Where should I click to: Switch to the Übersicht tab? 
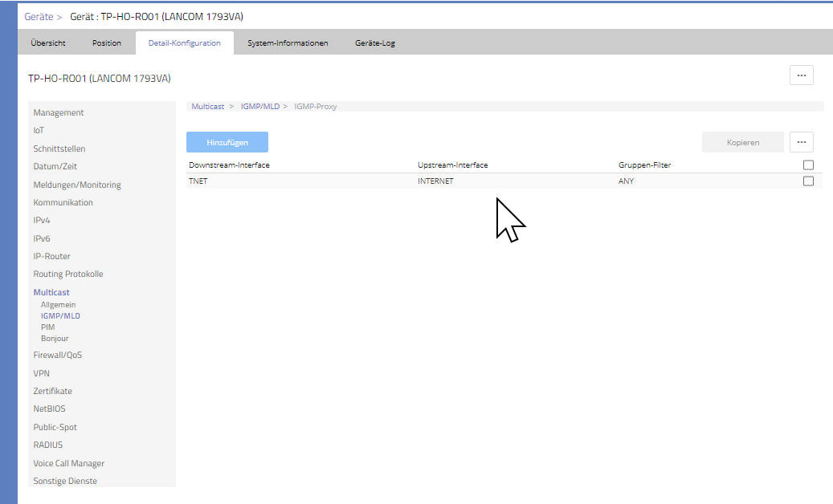pos(48,43)
